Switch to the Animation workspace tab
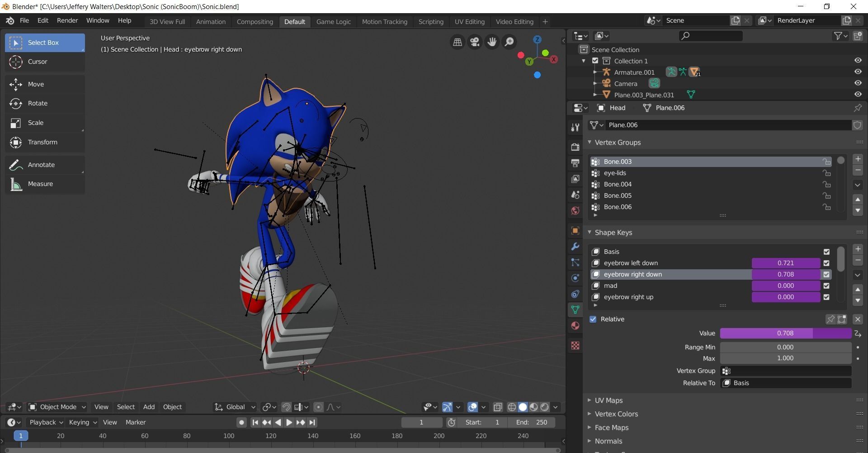Viewport: 868px width, 453px height. pyautogui.click(x=211, y=22)
